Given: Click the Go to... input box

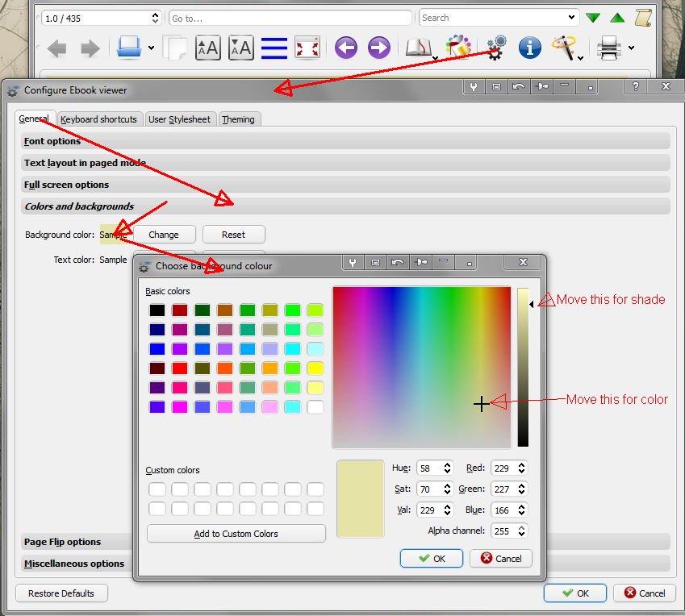Looking at the screenshot, I should coord(290,19).
